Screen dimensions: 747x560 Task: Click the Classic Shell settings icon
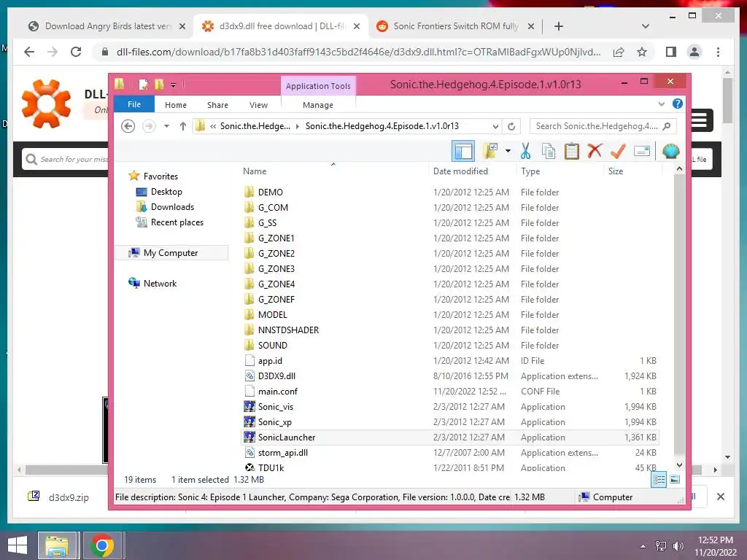pos(670,152)
